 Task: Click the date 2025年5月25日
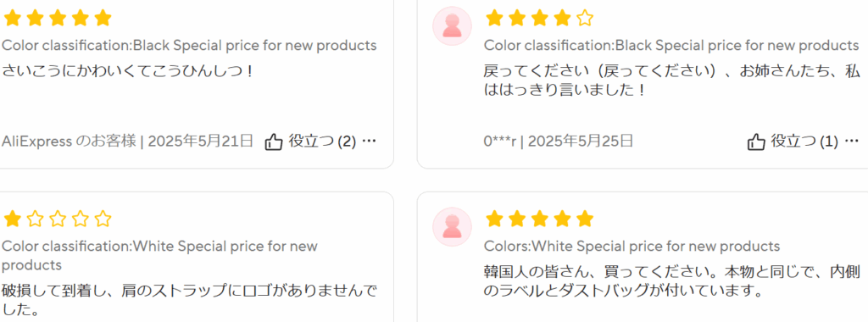581,141
